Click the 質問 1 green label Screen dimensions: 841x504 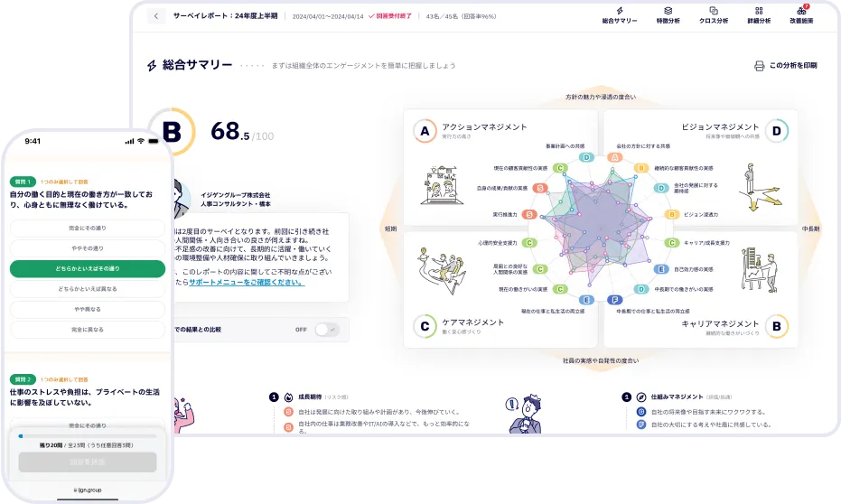pos(23,182)
